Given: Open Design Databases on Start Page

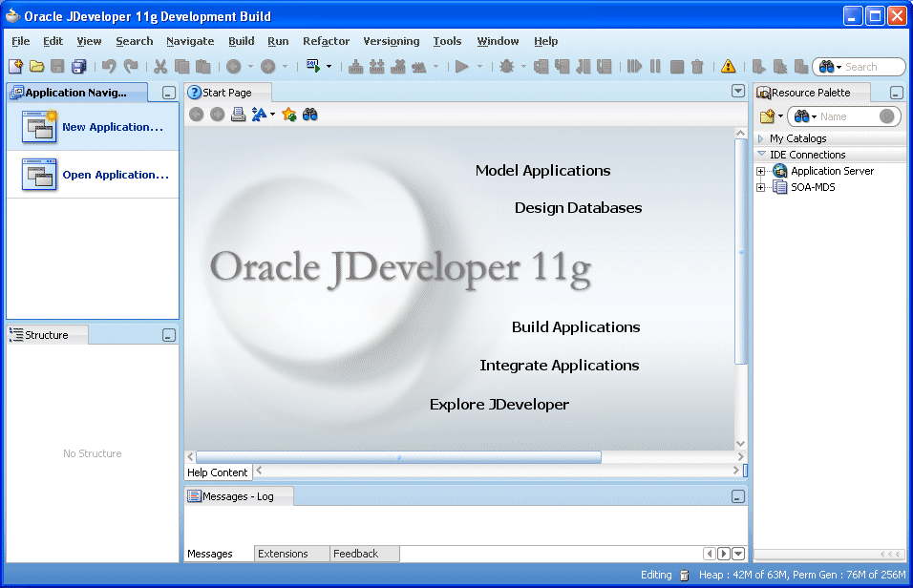Looking at the screenshot, I should point(578,208).
